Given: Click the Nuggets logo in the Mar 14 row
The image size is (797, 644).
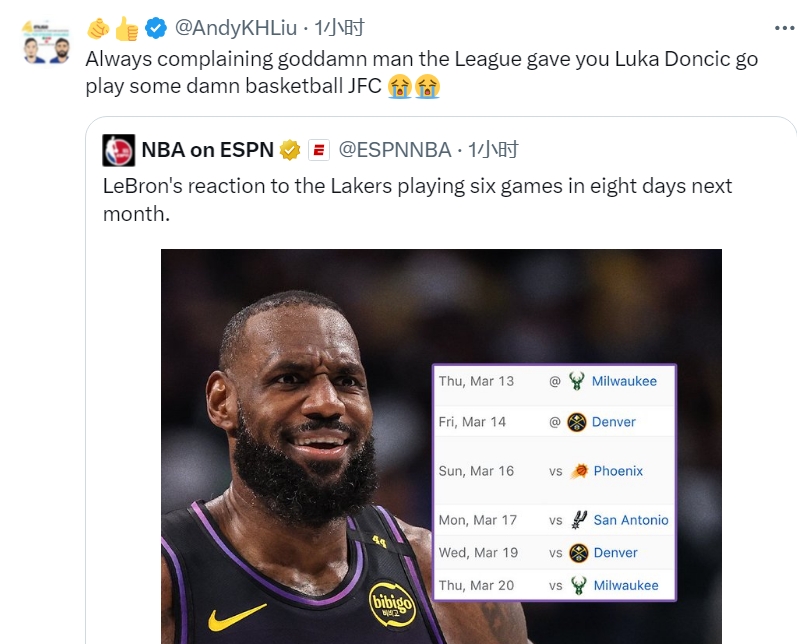Looking at the screenshot, I should pos(576,422).
